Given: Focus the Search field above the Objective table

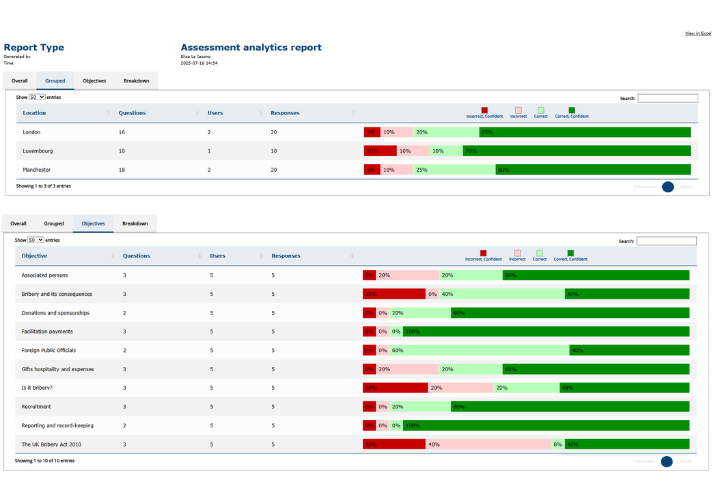Looking at the screenshot, I should (x=667, y=241).
